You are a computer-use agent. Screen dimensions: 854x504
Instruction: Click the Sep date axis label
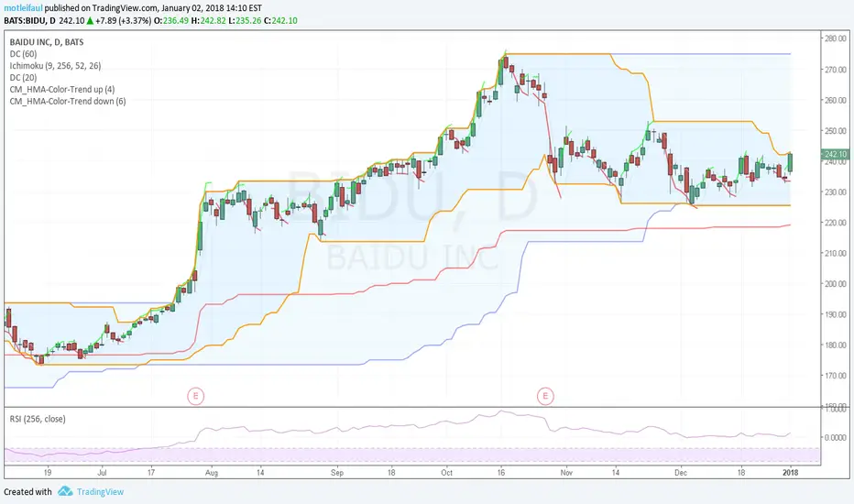337,473
